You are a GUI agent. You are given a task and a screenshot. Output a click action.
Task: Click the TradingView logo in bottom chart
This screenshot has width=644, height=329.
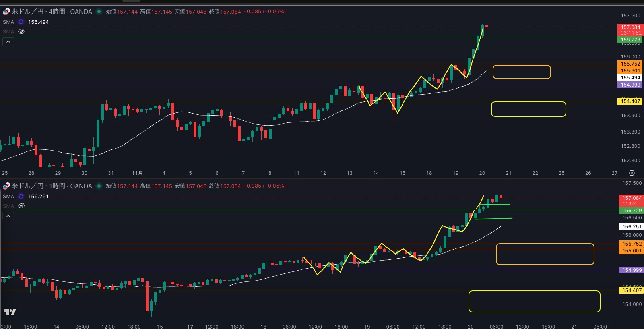[10, 312]
